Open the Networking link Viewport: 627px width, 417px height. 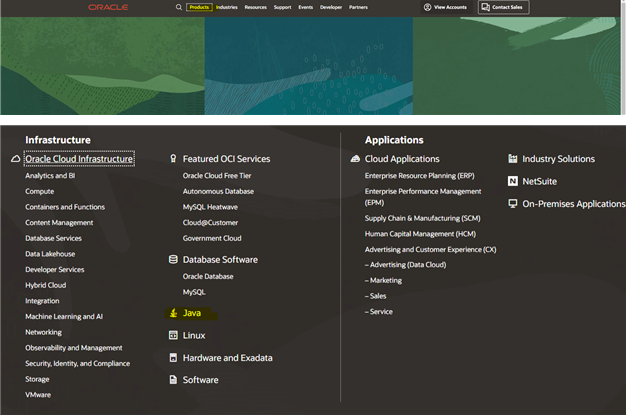coord(44,332)
